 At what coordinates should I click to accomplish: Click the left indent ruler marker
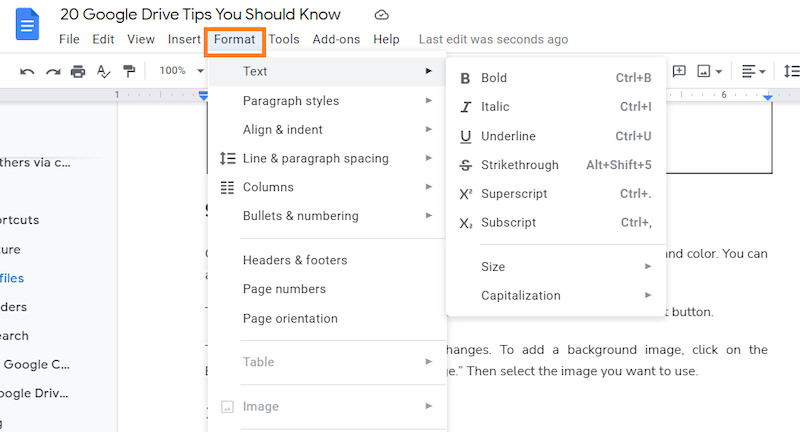(x=204, y=95)
